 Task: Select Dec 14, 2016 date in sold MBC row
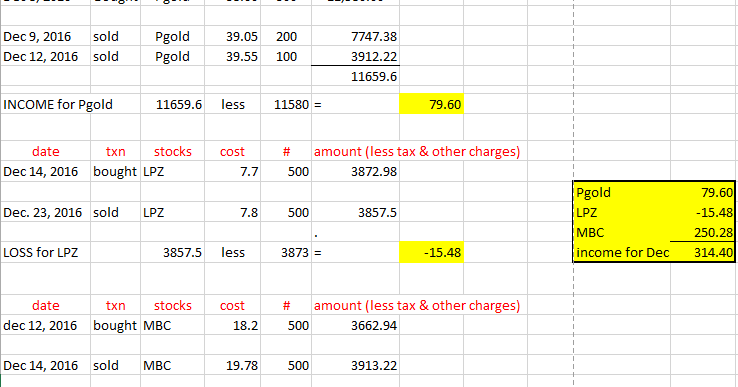click(x=46, y=365)
